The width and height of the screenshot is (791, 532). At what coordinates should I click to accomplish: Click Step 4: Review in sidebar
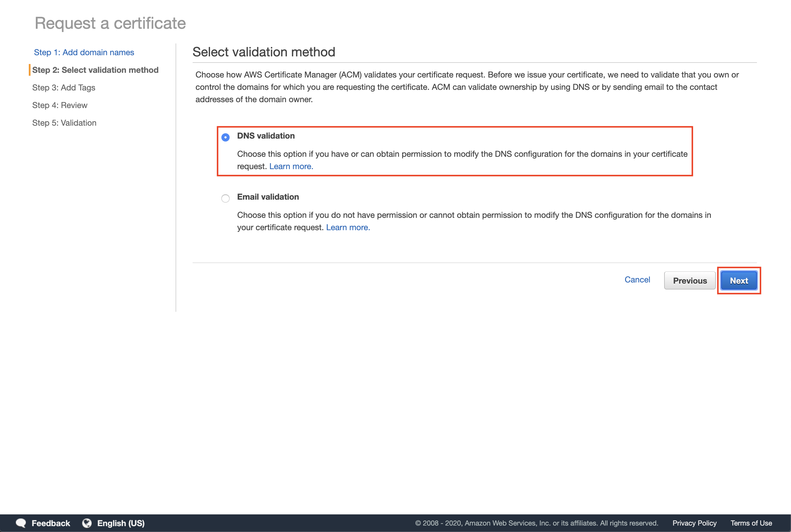point(60,105)
